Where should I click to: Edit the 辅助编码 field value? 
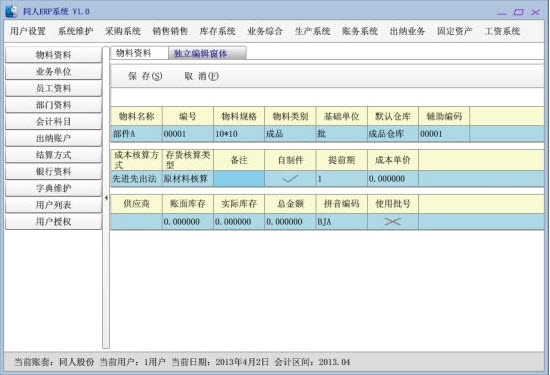444,134
